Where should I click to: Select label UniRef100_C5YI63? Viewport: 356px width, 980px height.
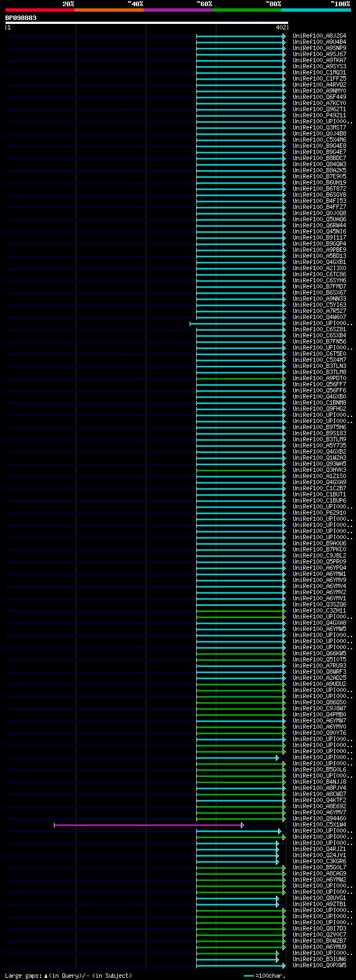[x=319, y=305]
